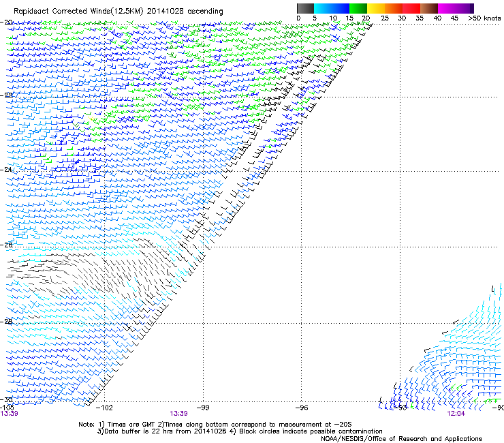Image resolution: width=504 pixels, height=443 pixels.
Task: Click the orange 25-30 knots color segment
Action: pos(394,8)
